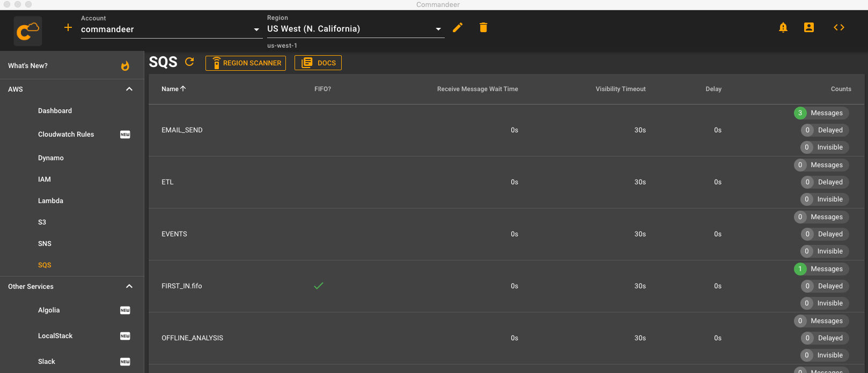Click the NEW badge beside Slack
This screenshot has height=373, width=868.
tap(125, 362)
